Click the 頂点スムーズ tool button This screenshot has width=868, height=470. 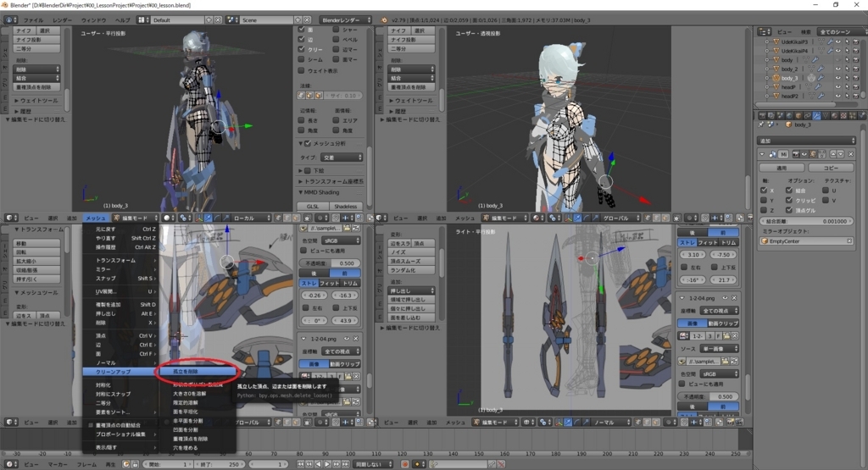click(411, 261)
